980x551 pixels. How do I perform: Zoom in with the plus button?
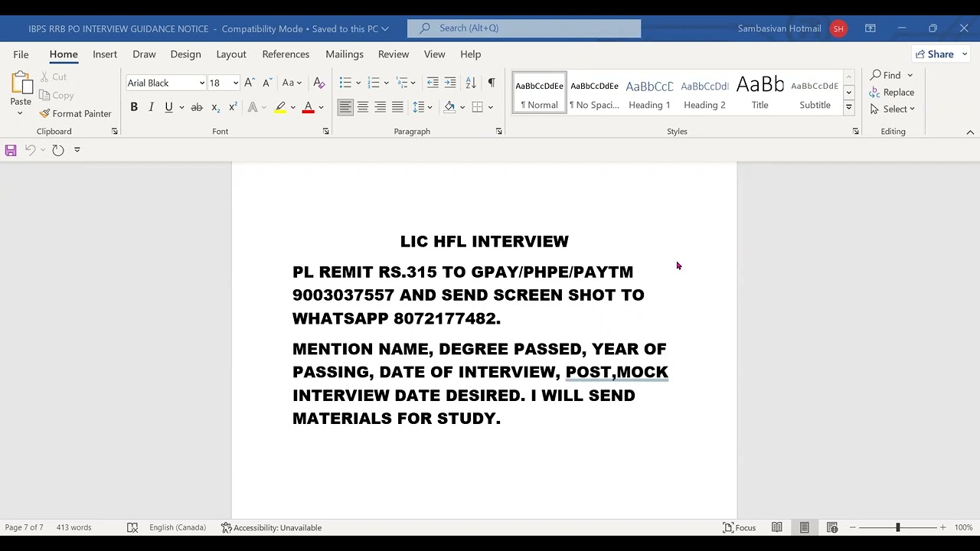pos(942,527)
